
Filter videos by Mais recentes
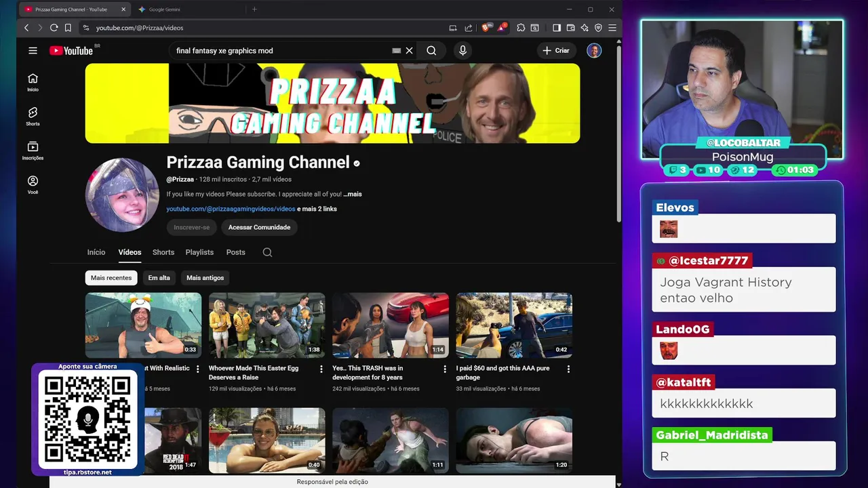(111, 278)
